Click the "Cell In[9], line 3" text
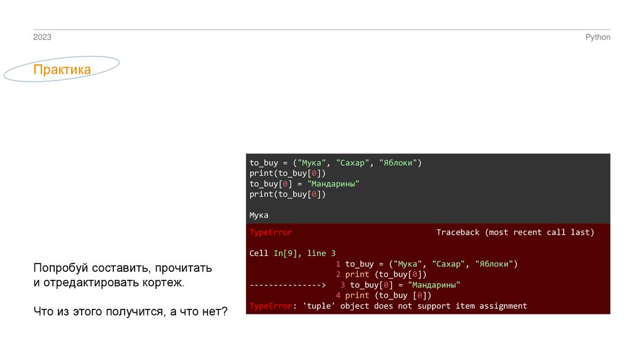Viewport: 644px width, 361px height. point(292,253)
